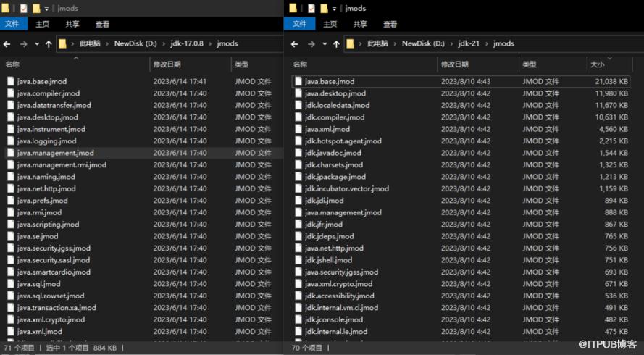Switch to 查看 tab in right window

390,24
